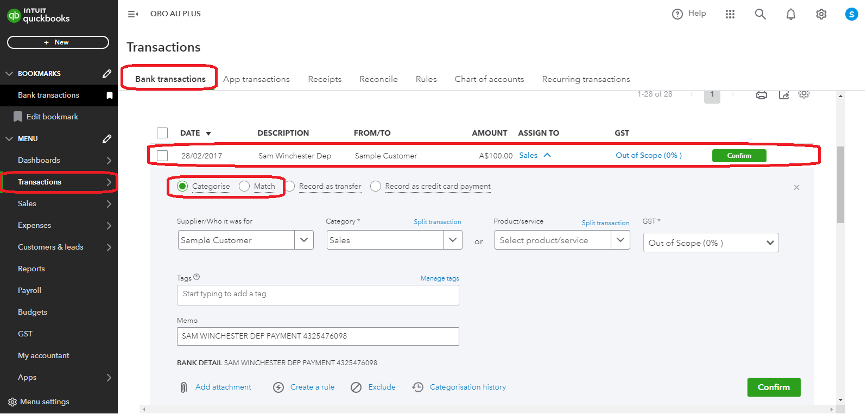This screenshot has height=414, width=868.
Task: Switch to the Reconcile tab
Action: coord(378,79)
